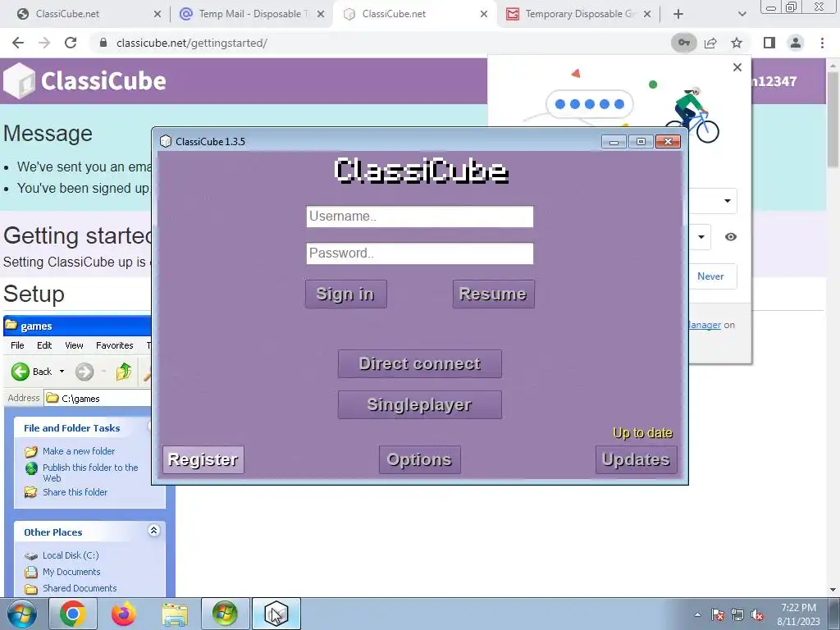The width and height of the screenshot is (840, 630).
Task: Reload the Chrome page
Action: pyautogui.click(x=71, y=43)
